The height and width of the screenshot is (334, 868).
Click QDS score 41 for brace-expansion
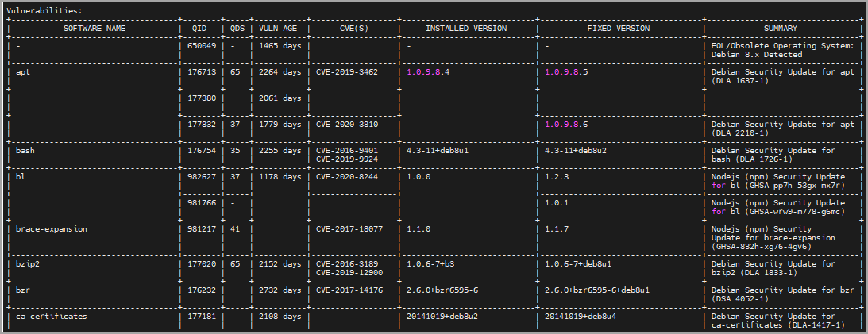tap(235, 229)
